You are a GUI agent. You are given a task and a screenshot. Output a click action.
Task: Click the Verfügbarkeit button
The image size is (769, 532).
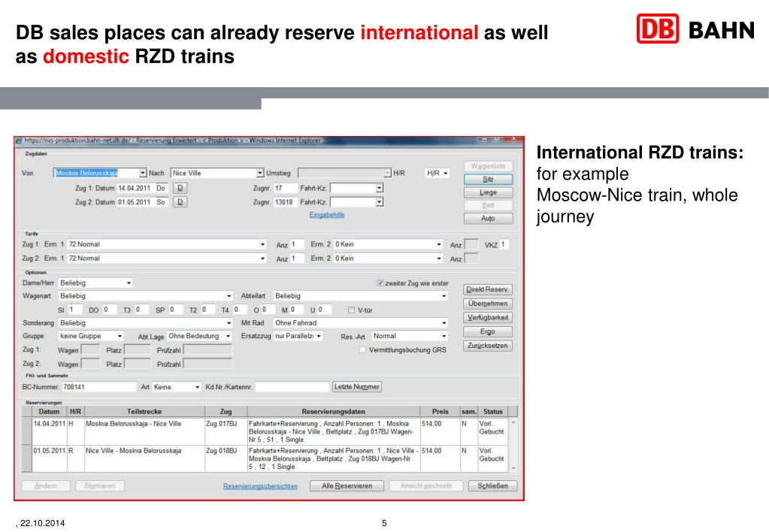(x=488, y=318)
